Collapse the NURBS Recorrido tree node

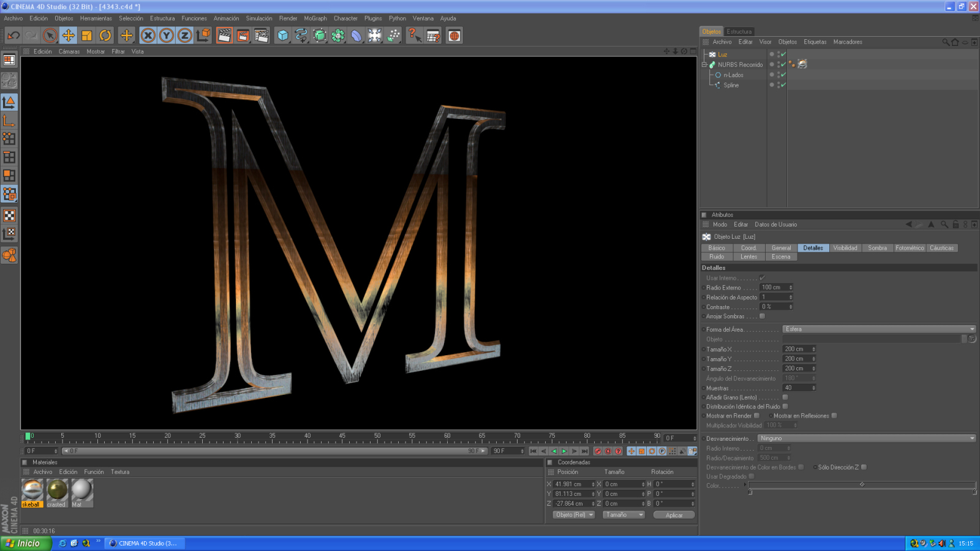pyautogui.click(x=704, y=64)
